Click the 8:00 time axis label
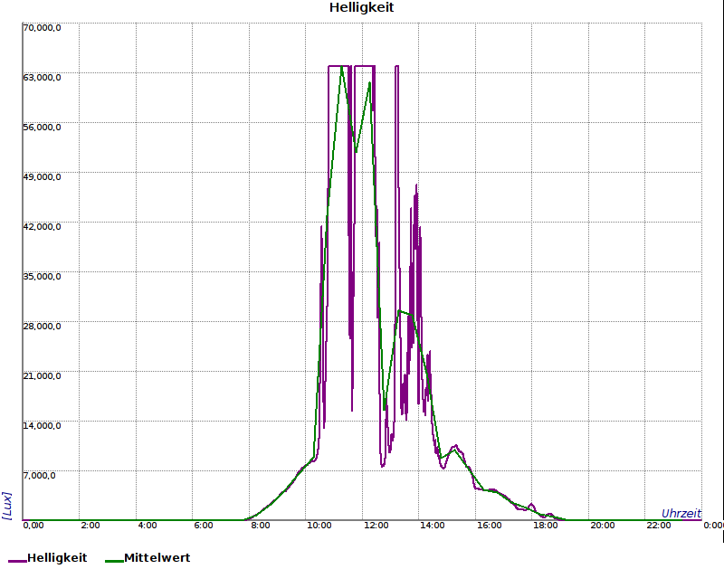The width and height of the screenshot is (724, 588). pyautogui.click(x=261, y=526)
